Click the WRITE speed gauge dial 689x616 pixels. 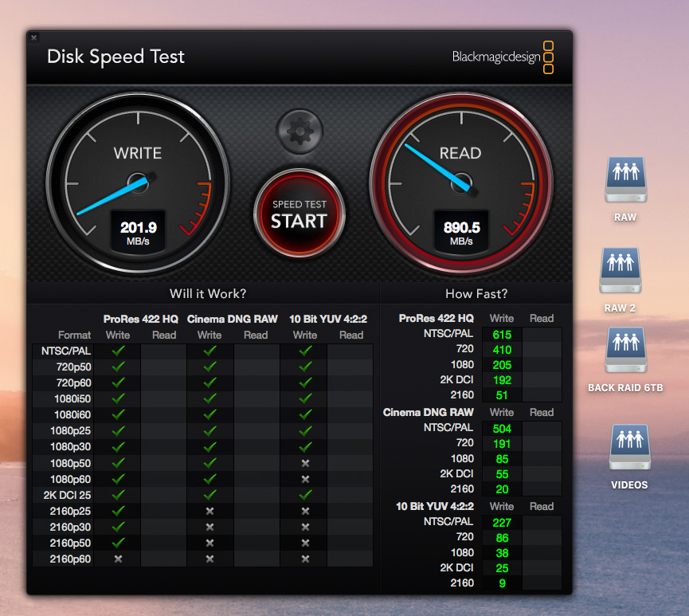pos(138,183)
